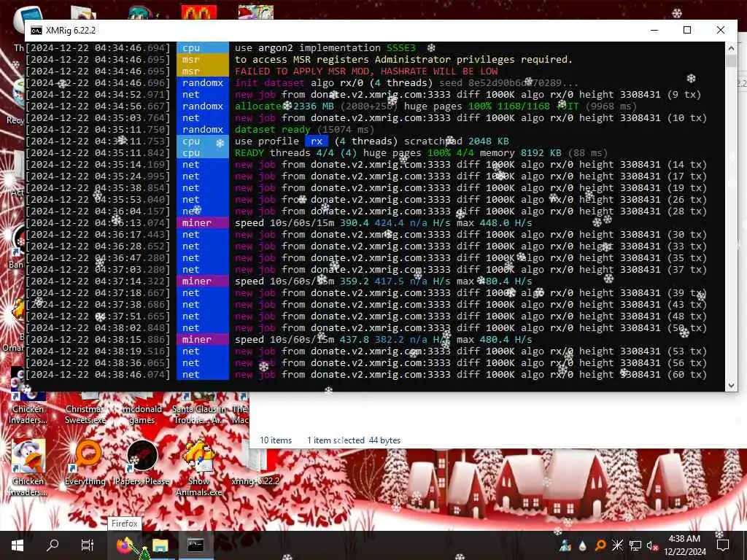Open File Explorer from the taskbar

[x=160, y=545]
